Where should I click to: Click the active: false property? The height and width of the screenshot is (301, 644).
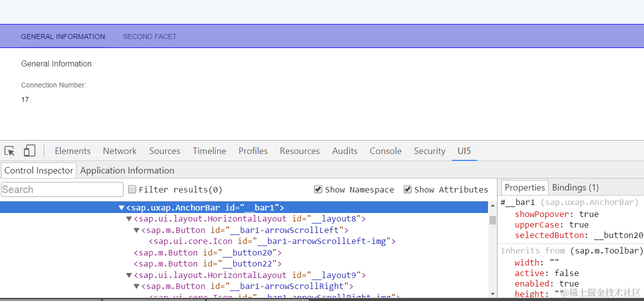546,273
